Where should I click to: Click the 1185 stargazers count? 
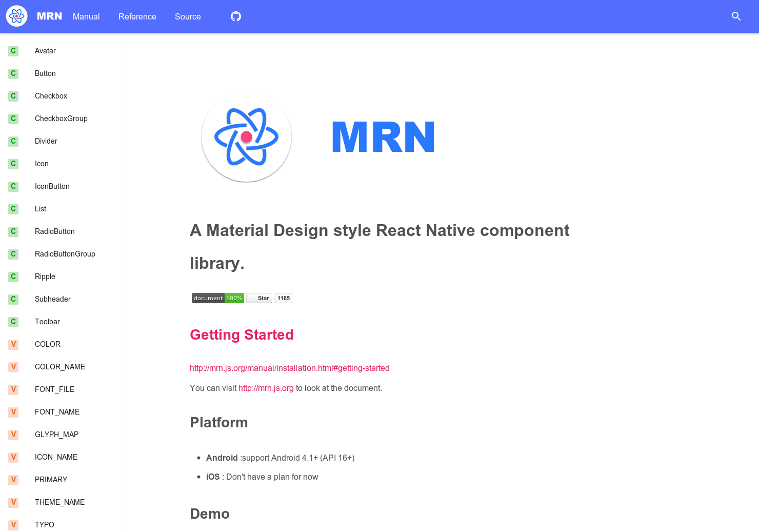pos(284,298)
